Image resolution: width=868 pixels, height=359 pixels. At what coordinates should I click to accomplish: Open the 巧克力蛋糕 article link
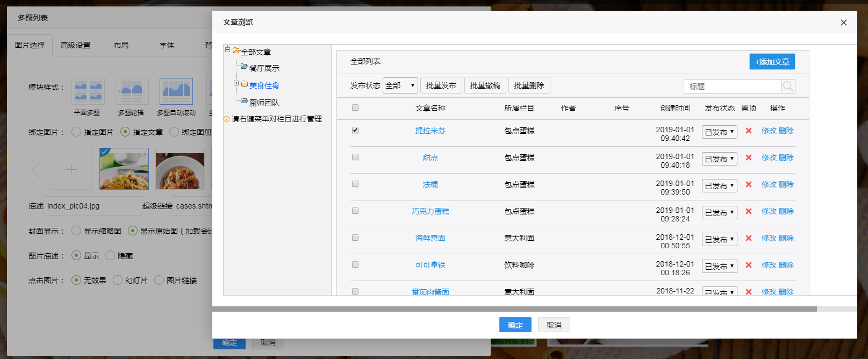point(430,211)
